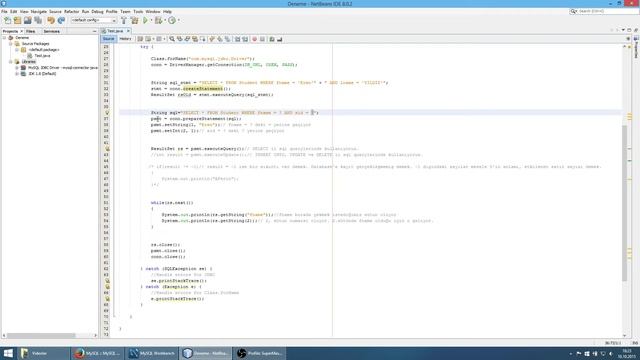Close the Test.java editor tab
Image resolution: width=640 pixels, height=360 pixels.
pos(128,31)
